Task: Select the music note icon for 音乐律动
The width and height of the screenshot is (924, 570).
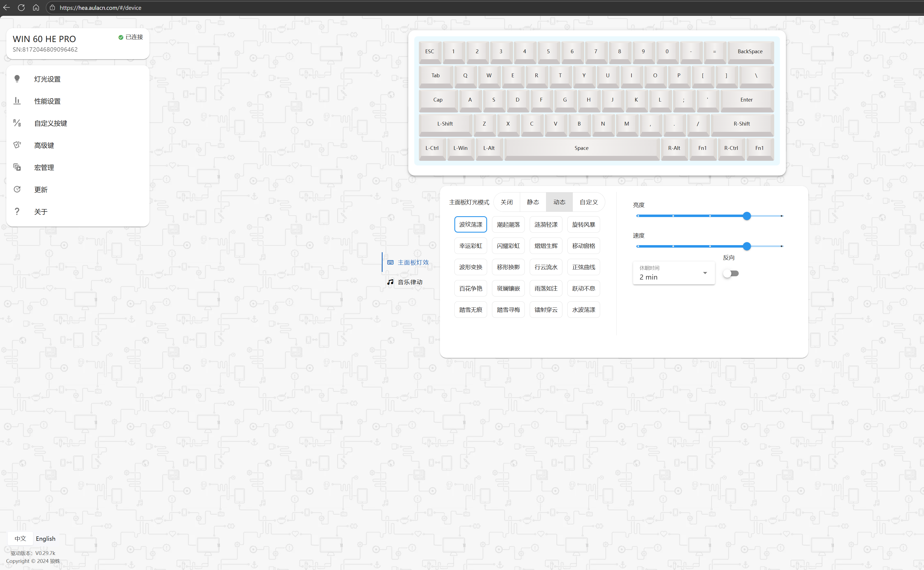Action: [391, 282]
